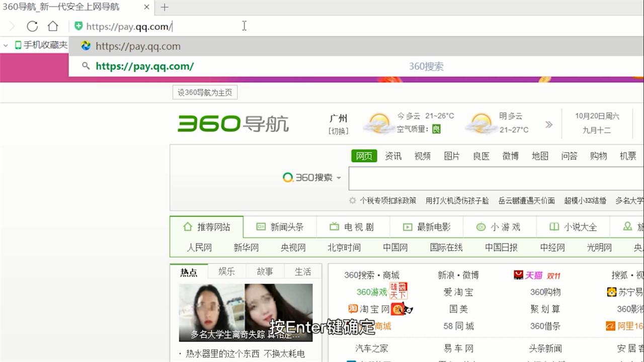Visit the 58同城 link

[458, 326]
